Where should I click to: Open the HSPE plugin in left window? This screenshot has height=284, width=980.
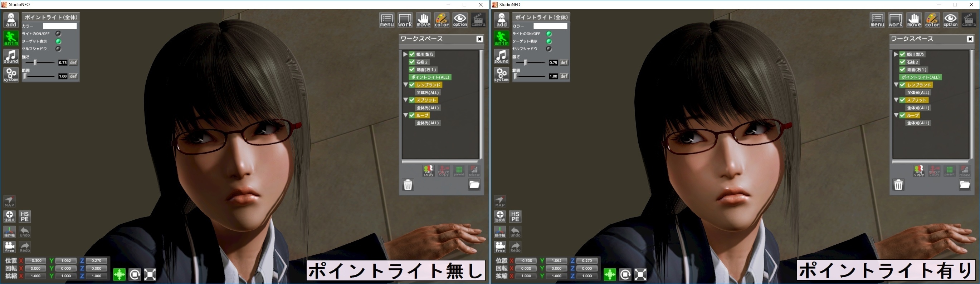coord(25,216)
